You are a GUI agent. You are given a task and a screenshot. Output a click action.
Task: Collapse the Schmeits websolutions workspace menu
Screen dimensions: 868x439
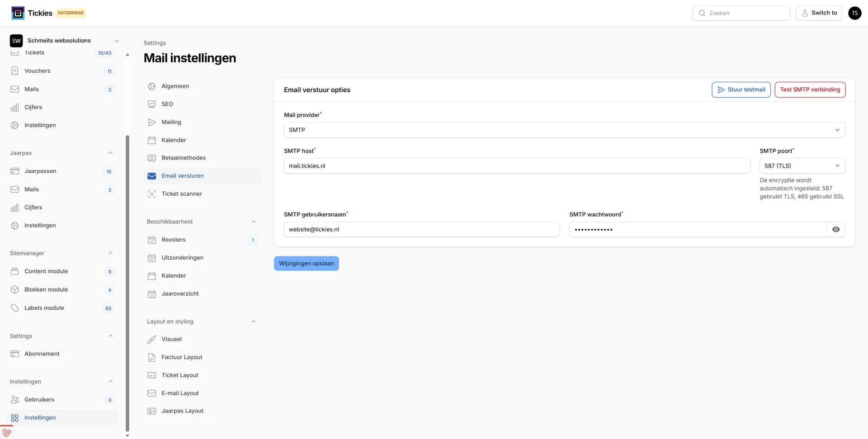pyautogui.click(x=117, y=41)
